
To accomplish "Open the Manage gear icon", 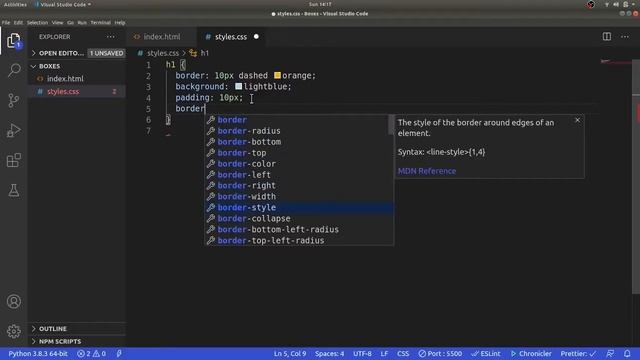I will 13,331.
